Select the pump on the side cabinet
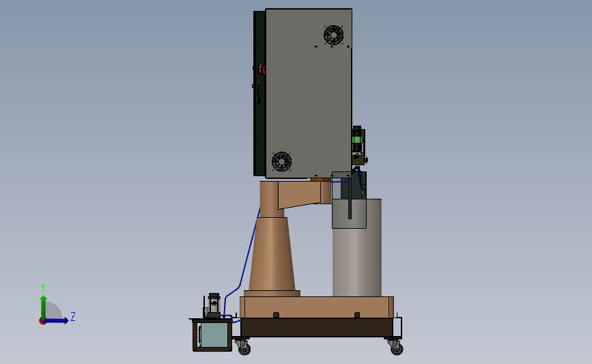This screenshot has width=592, height=364. click(x=213, y=305)
